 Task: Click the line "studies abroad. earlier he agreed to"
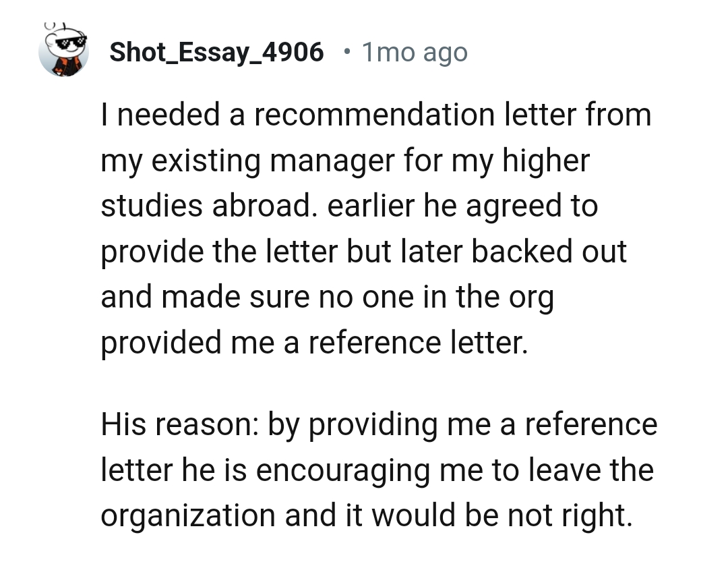tap(349, 206)
